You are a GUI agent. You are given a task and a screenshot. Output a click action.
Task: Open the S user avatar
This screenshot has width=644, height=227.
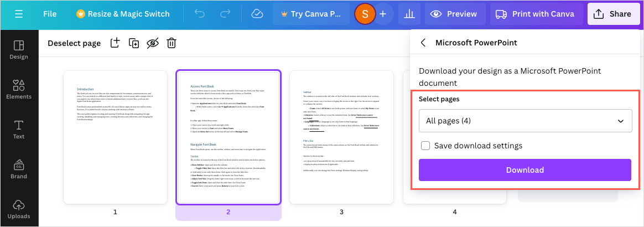pyautogui.click(x=365, y=14)
